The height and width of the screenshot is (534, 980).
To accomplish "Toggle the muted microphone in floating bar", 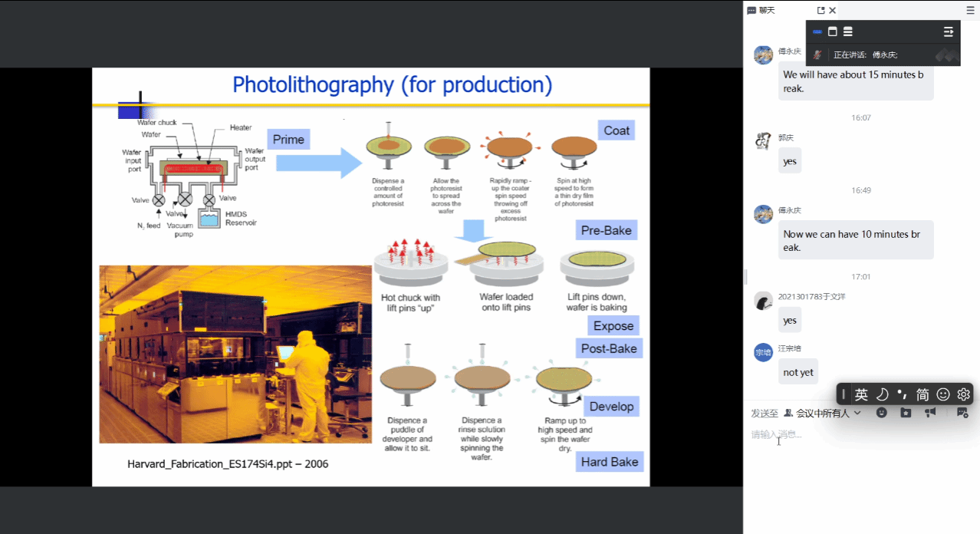I will (x=817, y=54).
